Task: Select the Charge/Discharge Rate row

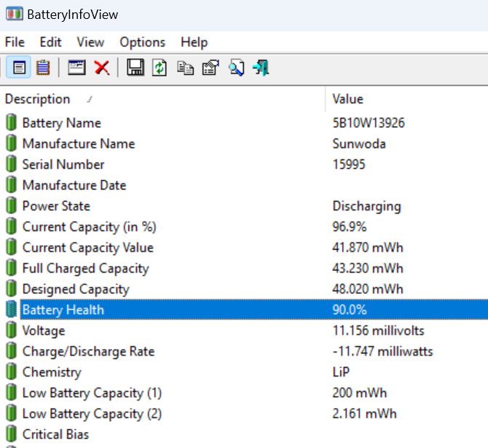Action: pyautogui.click(x=88, y=351)
